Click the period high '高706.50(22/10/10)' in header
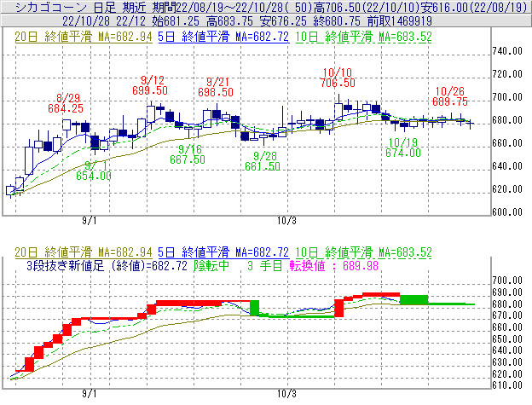 [367, 7]
